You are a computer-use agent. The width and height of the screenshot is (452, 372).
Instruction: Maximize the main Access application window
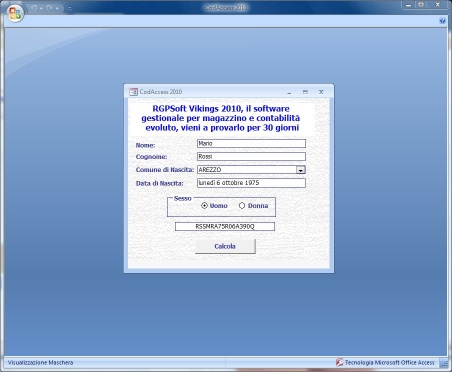click(x=421, y=5)
